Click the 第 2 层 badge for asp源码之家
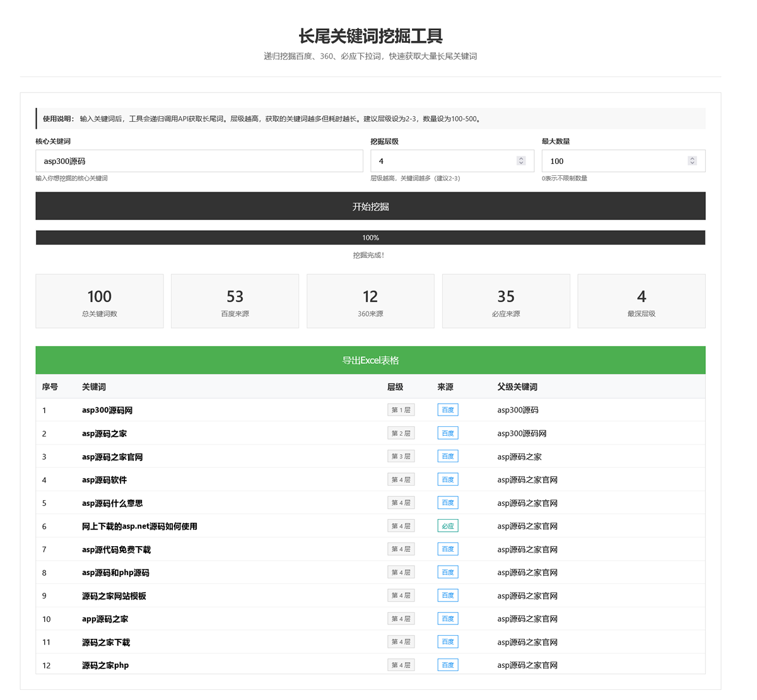The image size is (757, 700). [x=401, y=433]
